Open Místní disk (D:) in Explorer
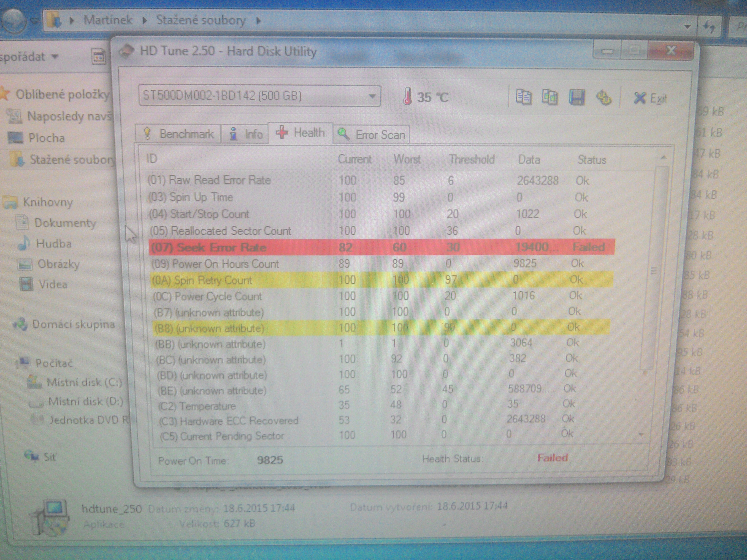The height and width of the screenshot is (560, 747). pyautogui.click(x=86, y=401)
